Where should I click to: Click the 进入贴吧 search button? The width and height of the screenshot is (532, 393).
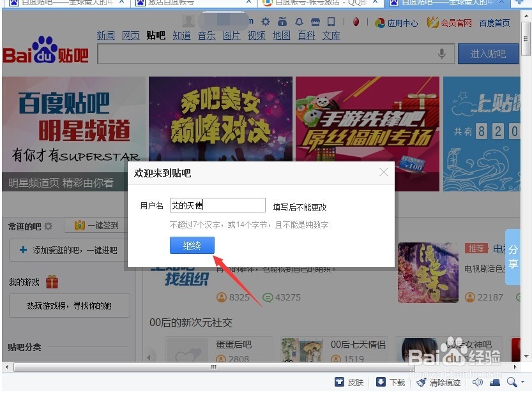click(x=487, y=54)
